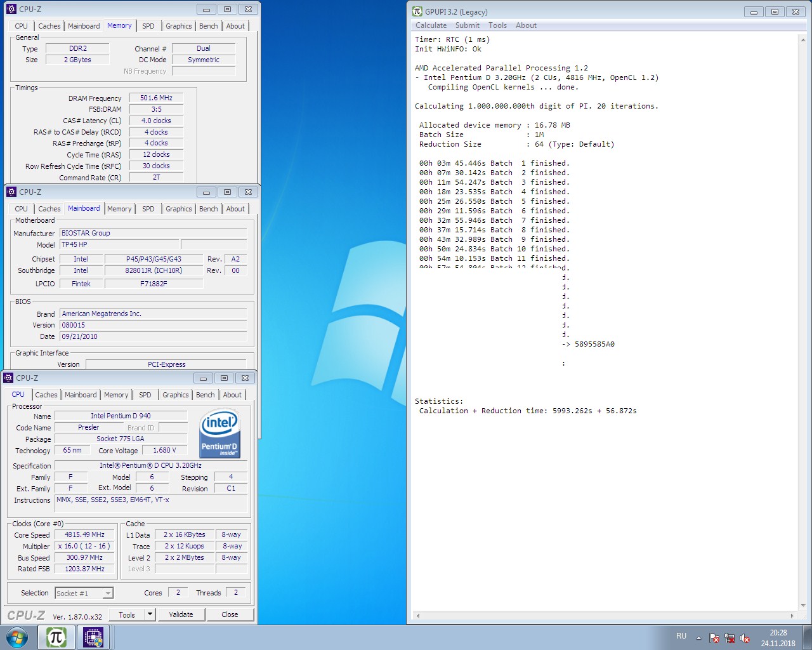Show hidden tray icons arrow

[x=698, y=638]
